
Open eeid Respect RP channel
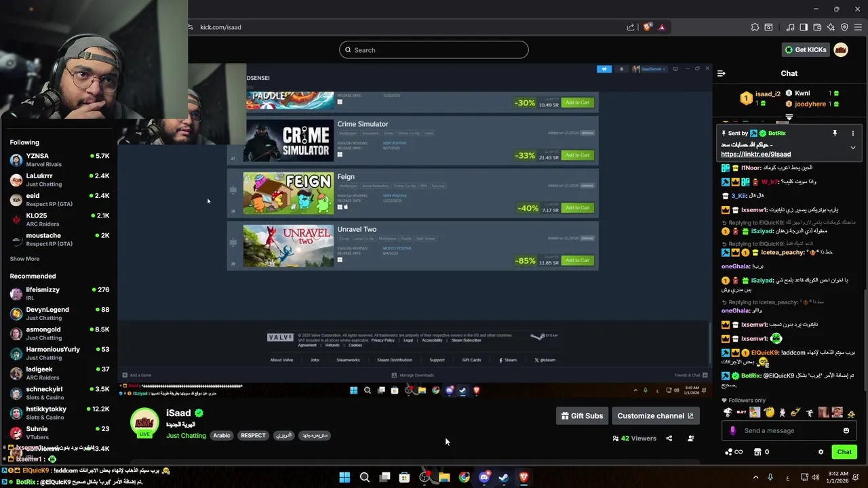(59, 199)
